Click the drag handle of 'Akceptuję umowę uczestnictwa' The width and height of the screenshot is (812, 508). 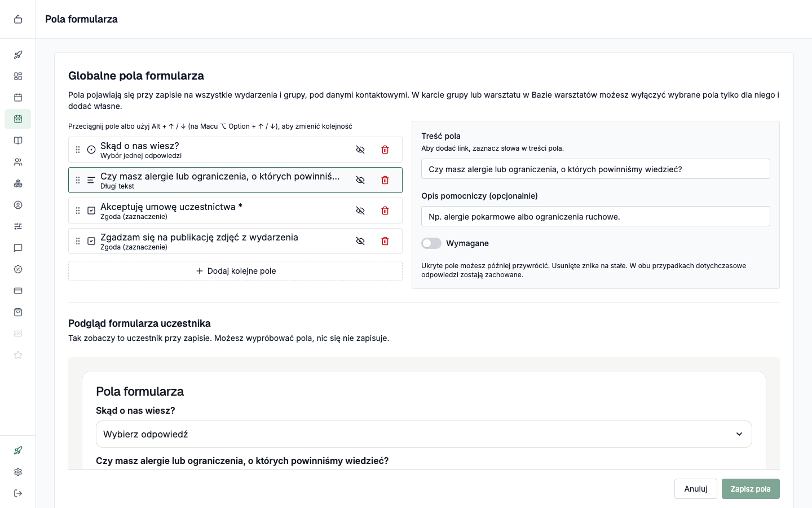point(78,211)
